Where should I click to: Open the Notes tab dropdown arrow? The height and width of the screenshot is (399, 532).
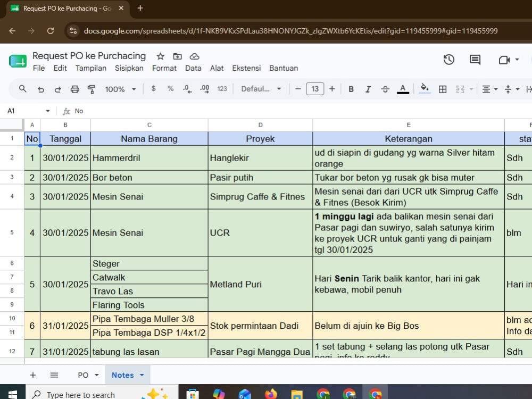(x=142, y=375)
